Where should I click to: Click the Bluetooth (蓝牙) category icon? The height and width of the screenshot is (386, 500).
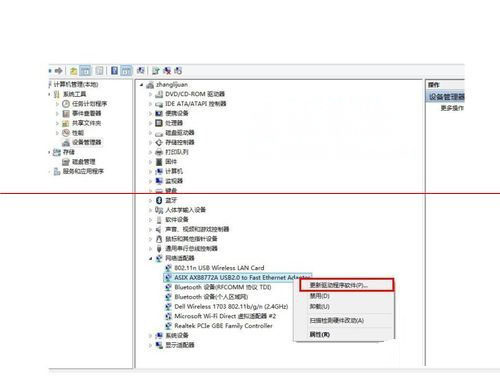[x=159, y=200]
